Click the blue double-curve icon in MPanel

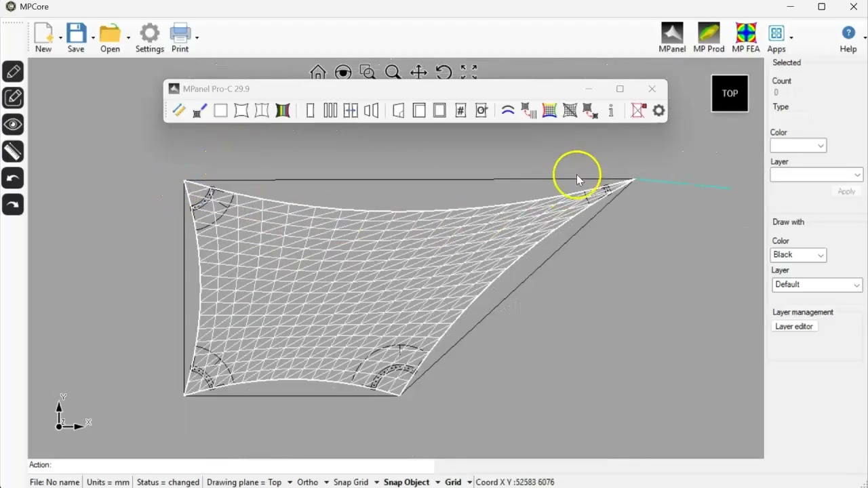pyautogui.click(x=508, y=110)
